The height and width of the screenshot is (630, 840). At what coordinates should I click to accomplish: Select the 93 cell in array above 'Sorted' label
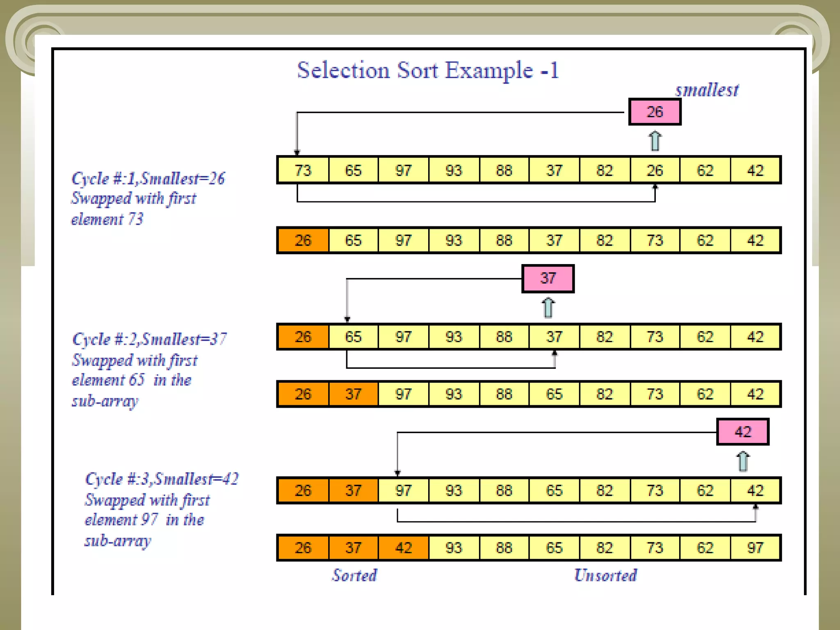point(454,548)
